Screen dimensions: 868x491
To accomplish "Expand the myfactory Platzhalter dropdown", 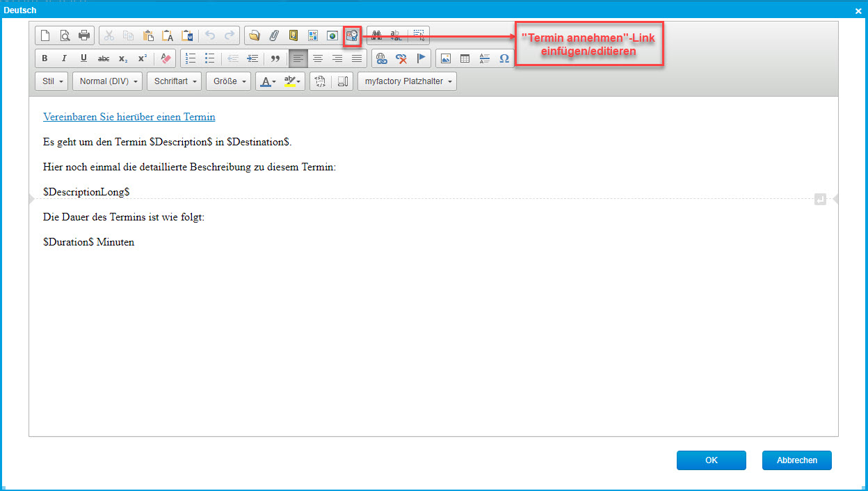I will pyautogui.click(x=408, y=81).
